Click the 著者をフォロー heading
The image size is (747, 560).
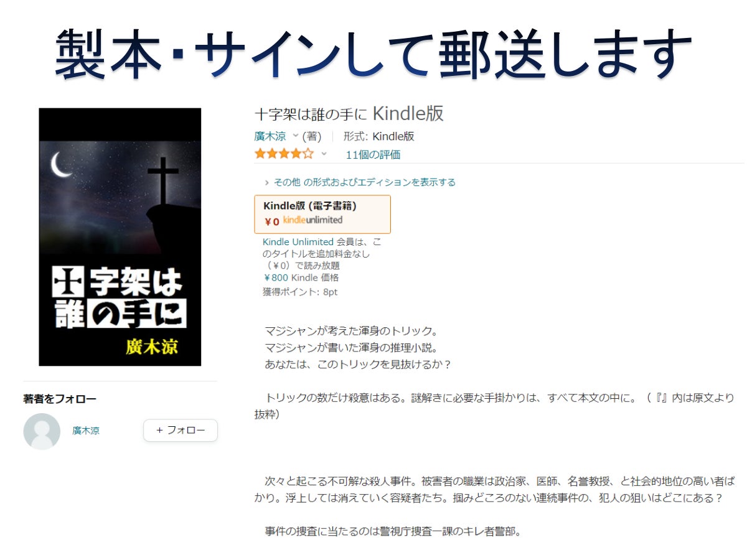click(x=60, y=399)
